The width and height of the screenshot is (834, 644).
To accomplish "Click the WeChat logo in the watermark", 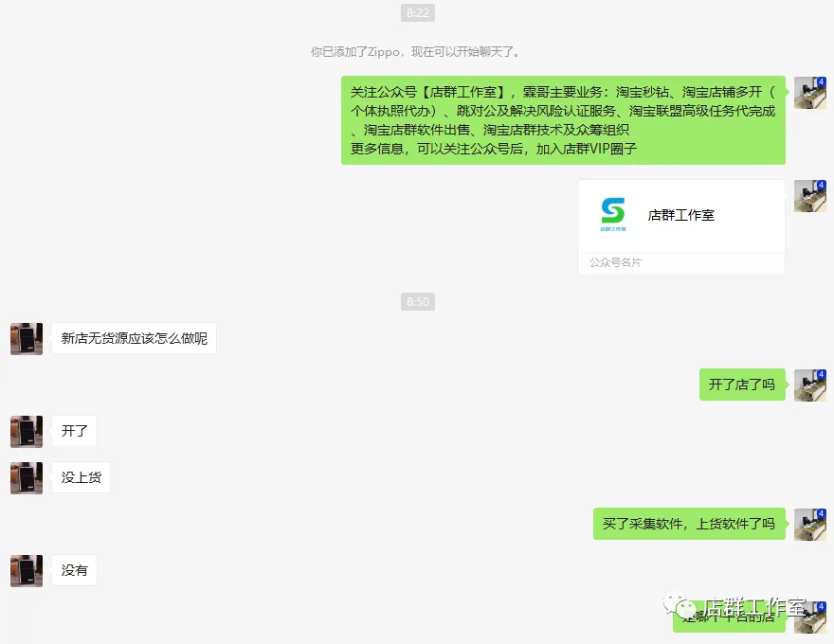I will (x=680, y=605).
